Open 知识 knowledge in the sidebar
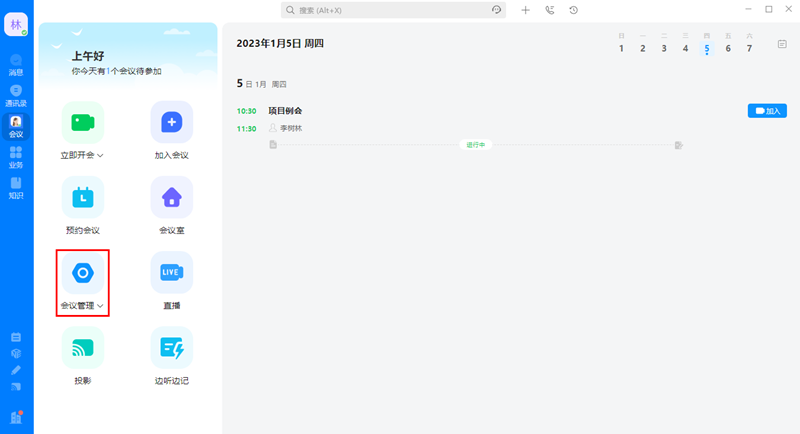800x434 pixels. click(16, 188)
